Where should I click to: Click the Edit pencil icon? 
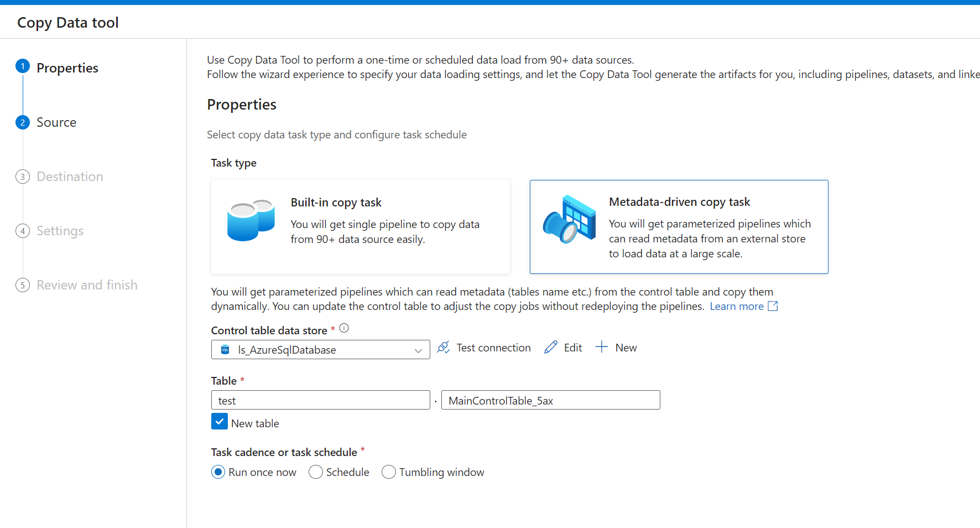pos(551,346)
